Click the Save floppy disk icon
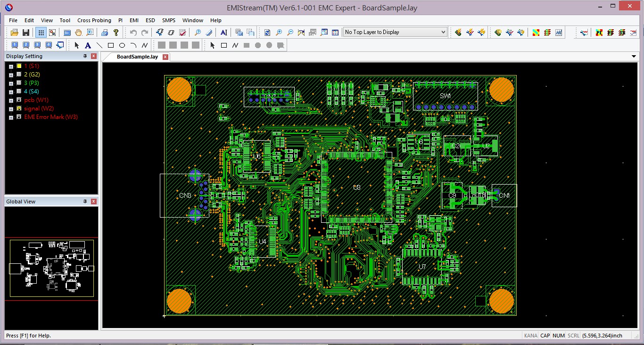This screenshot has width=644, height=345. point(26,33)
